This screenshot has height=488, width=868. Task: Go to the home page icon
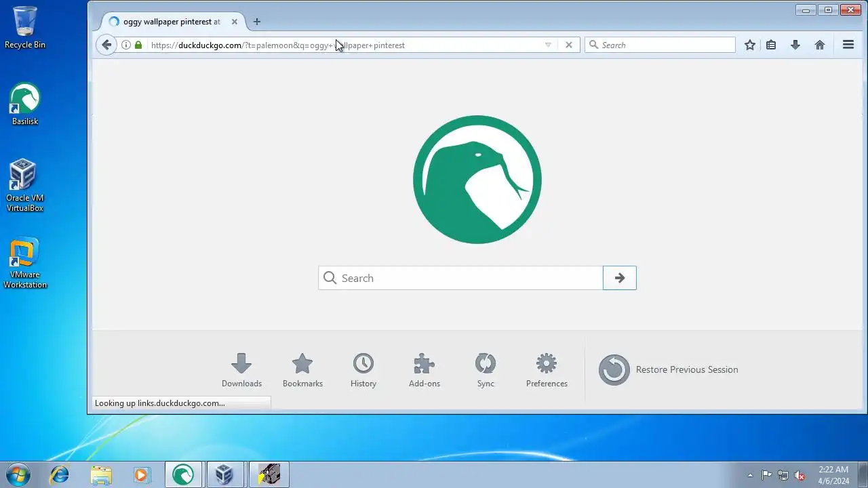point(820,45)
